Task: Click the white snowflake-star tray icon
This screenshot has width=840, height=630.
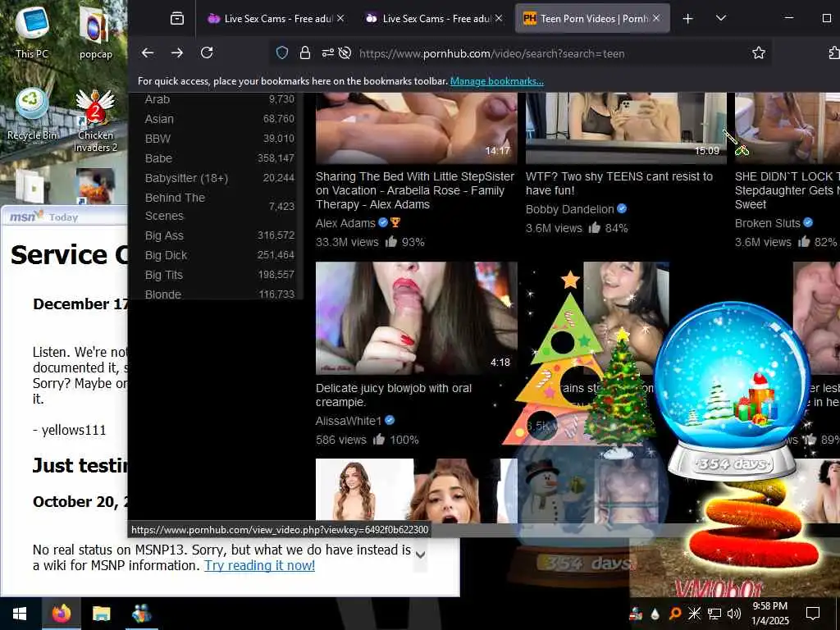Action: (x=694, y=614)
